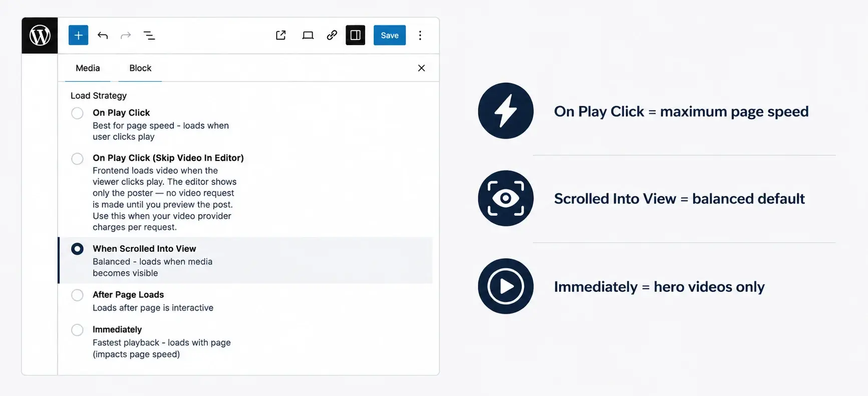868x396 pixels.
Task: Choose the Immediately load strategy radio
Action: coord(77,330)
